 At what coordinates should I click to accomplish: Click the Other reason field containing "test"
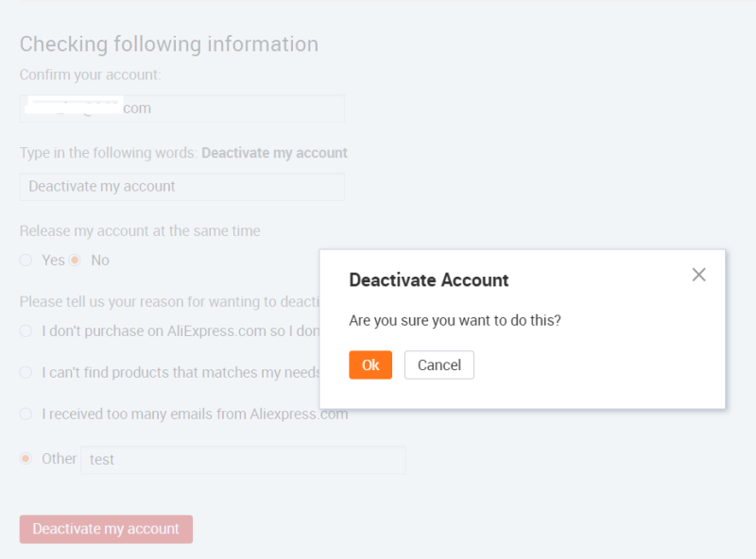click(x=243, y=460)
